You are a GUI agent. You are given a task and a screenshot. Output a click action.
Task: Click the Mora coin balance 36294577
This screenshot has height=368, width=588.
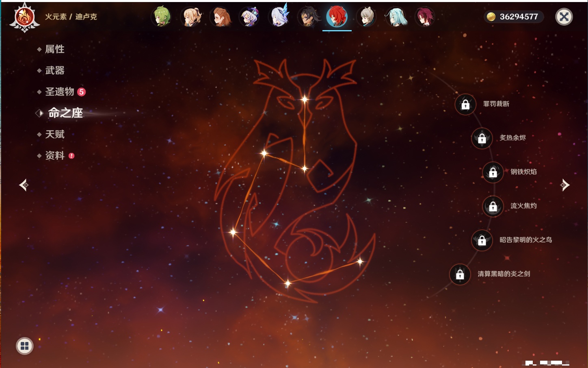(514, 17)
